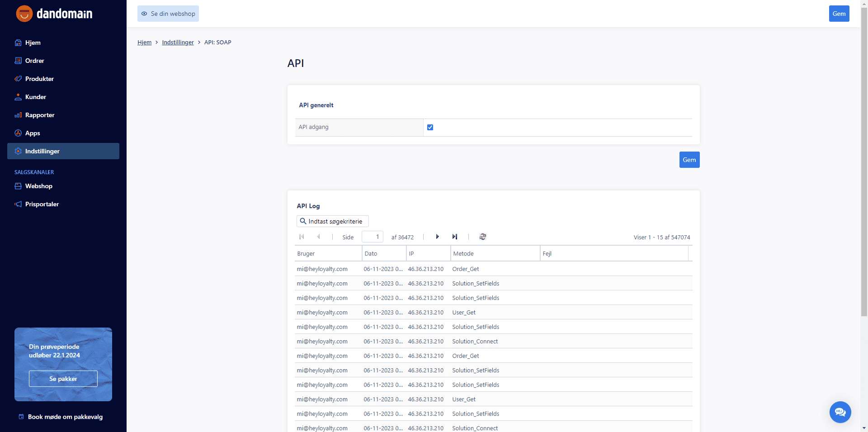Click the search magnifier in API Log

(303, 221)
